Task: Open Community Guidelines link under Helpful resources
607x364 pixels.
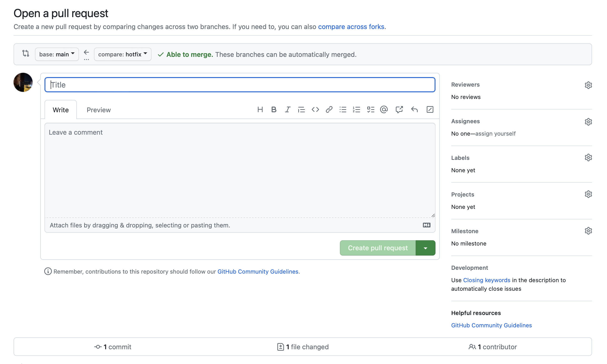Action: 492,325
